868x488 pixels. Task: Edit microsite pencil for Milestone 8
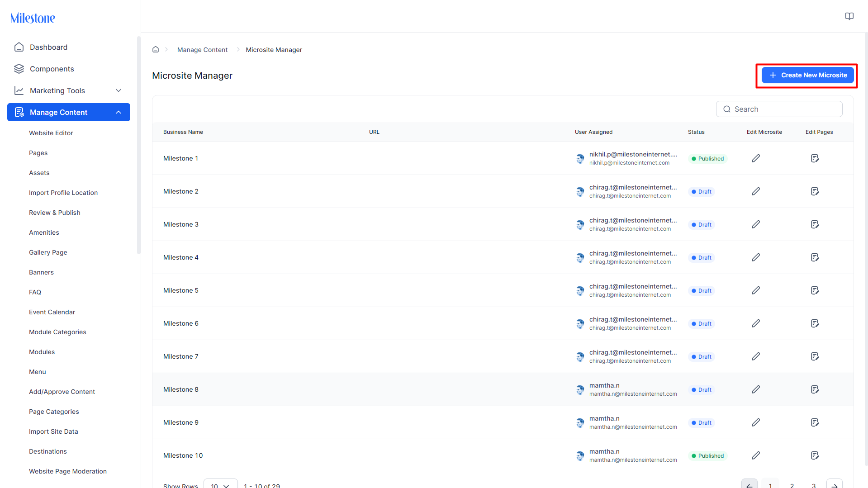[756, 389]
